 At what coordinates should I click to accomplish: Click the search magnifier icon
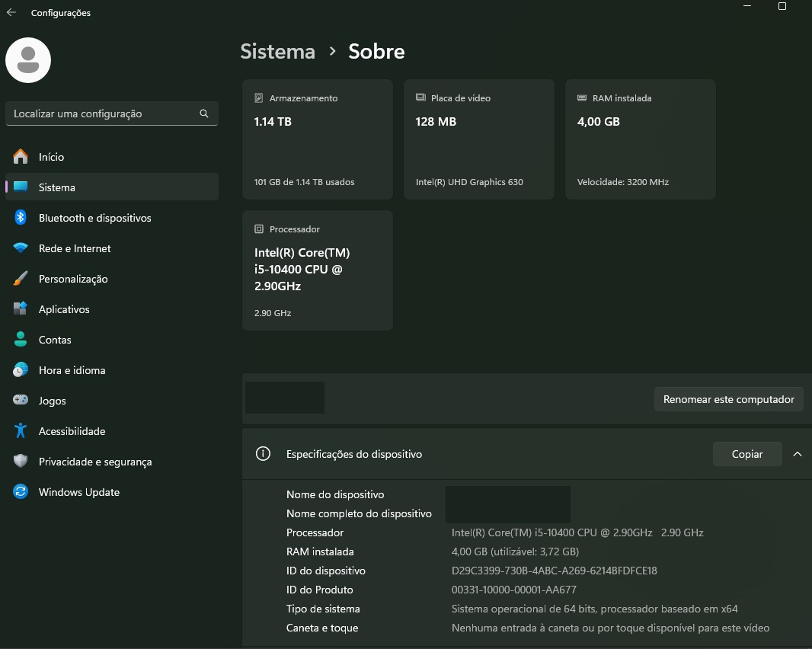pos(203,113)
